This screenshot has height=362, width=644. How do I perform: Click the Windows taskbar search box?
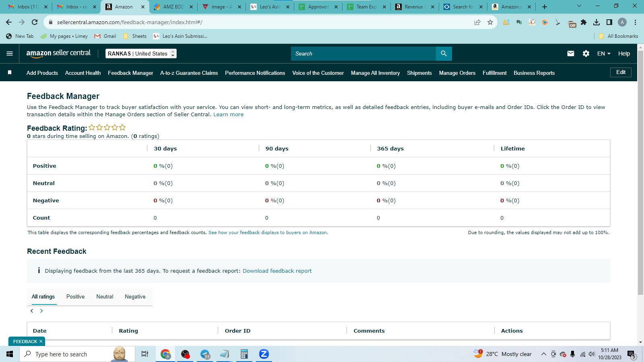77,354
